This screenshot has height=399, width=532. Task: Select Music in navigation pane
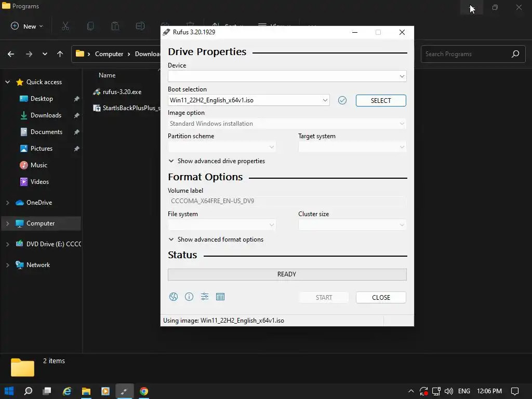pyautogui.click(x=38, y=165)
